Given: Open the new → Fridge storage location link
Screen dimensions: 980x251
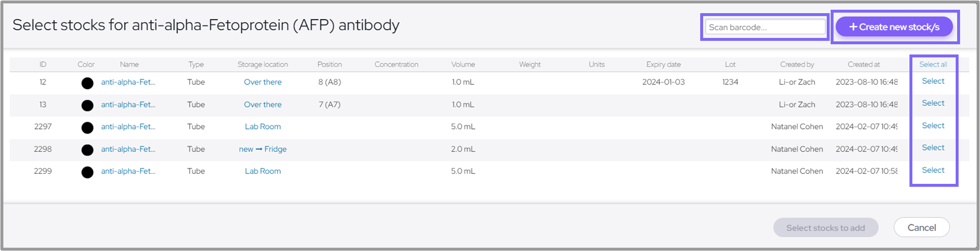Looking at the screenshot, I should [x=263, y=149].
